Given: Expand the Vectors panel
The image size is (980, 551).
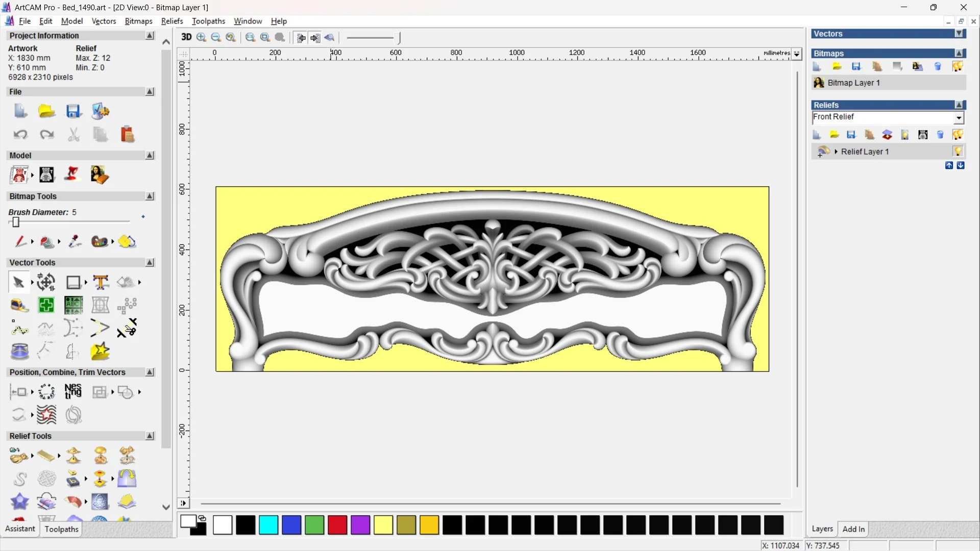Looking at the screenshot, I should (x=959, y=34).
